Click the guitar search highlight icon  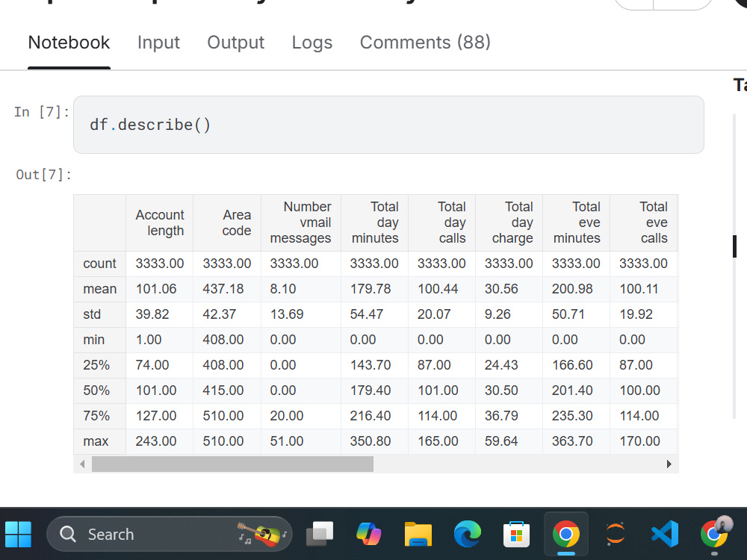coord(262,534)
